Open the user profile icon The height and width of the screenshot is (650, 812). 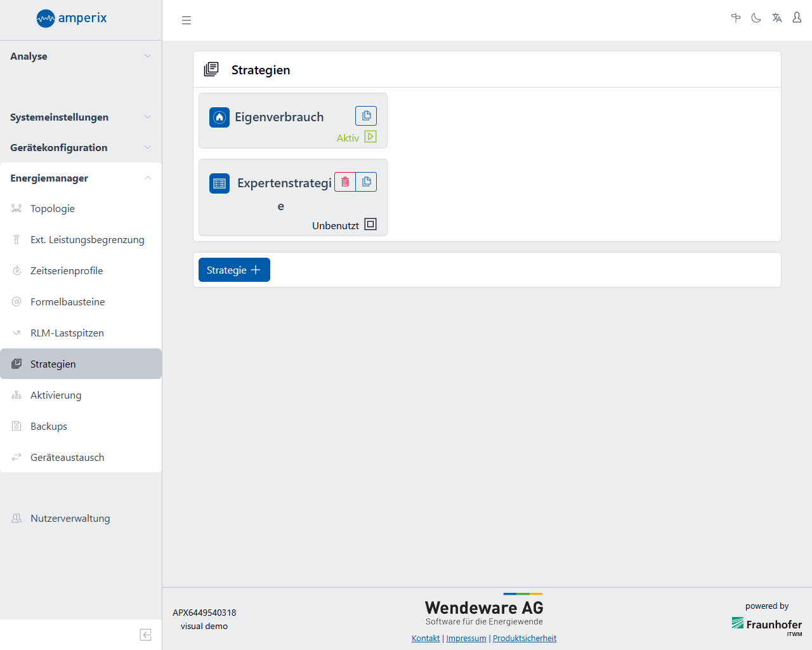[x=797, y=18]
